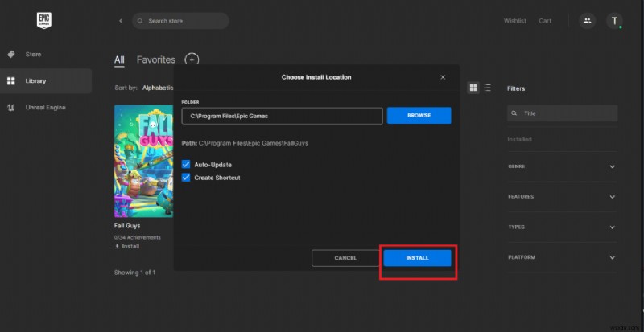Select the Favorites tab

coord(155,60)
